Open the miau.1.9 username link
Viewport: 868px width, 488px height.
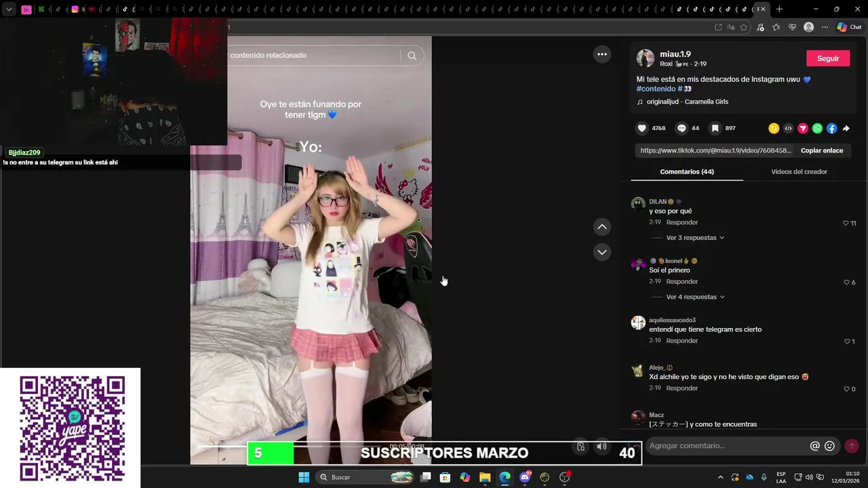675,54
